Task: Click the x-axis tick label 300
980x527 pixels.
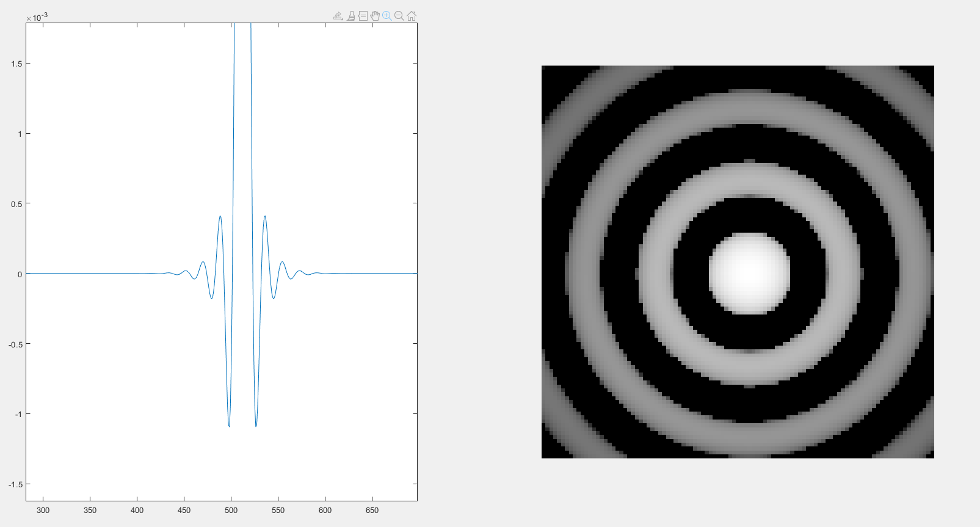Action: [43, 511]
